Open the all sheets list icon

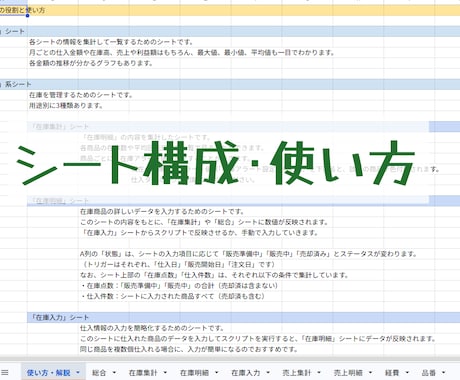pos(5,373)
